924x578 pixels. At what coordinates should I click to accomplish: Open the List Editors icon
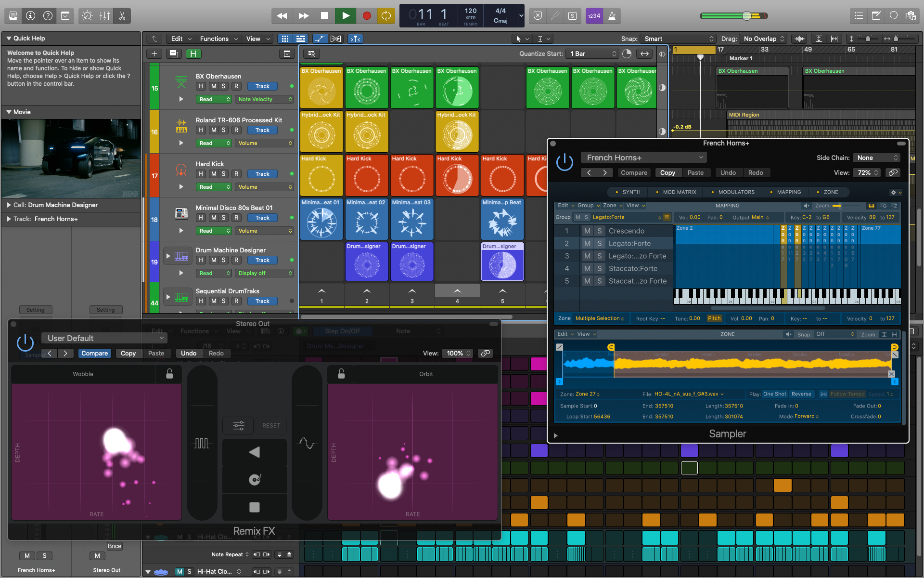click(x=859, y=16)
